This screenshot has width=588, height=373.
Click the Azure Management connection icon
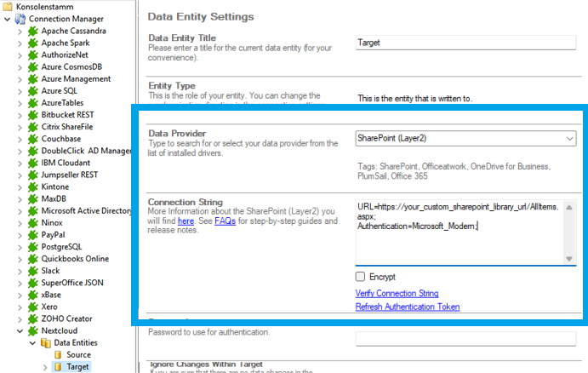click(x=33, y=79)
